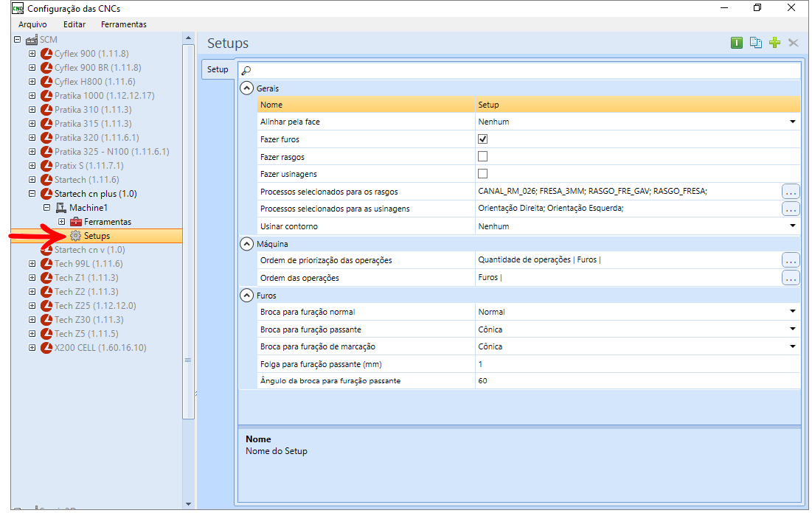Open Alinhar pela face dropdown

coord(792,122)
